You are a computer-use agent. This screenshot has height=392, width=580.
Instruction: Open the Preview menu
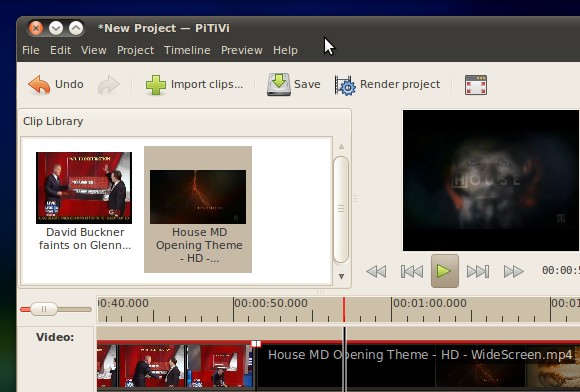coord(242,50)
